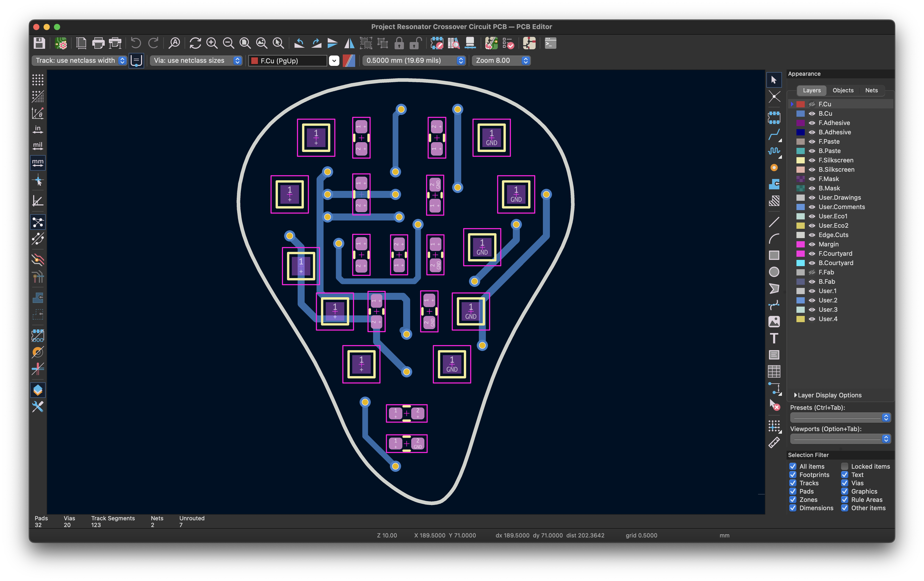924x581 pixels.
Task: Switch to the Objects tab
Action: pyautogui.click(x=843, y=90)
